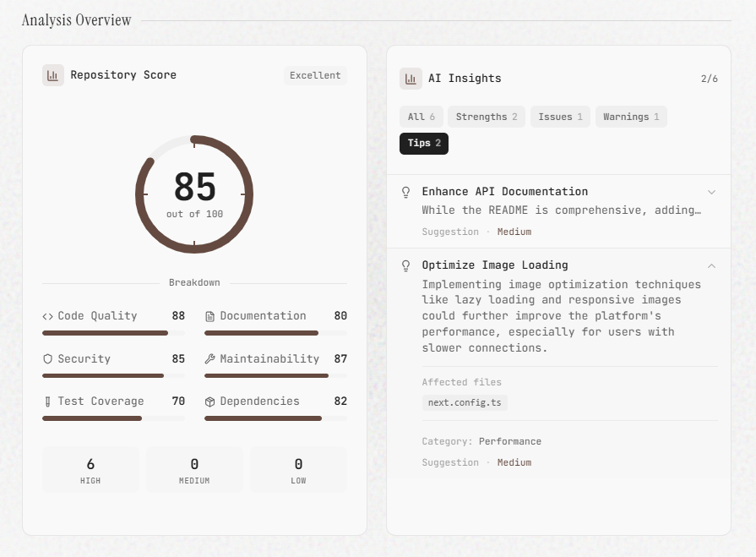756x557 pixels.
Task: Click the Excellent rating badge
Action: (x=315, y=75)
